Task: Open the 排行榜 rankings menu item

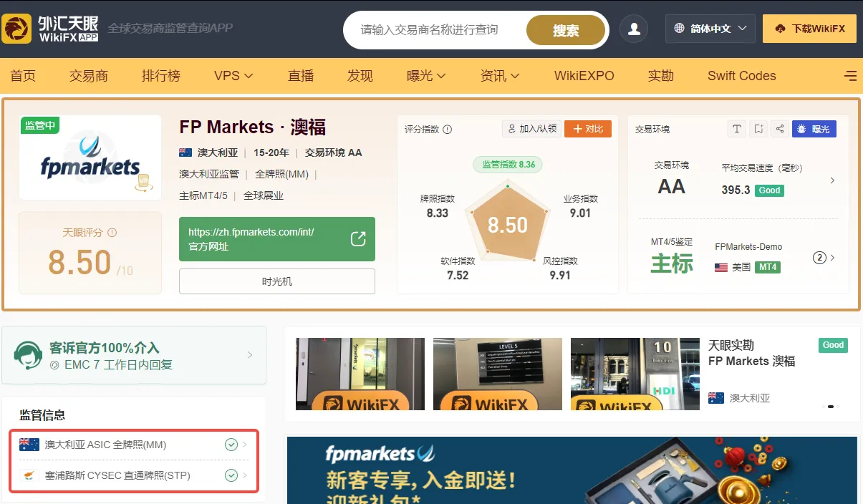Action: click(x=161, y=76)
